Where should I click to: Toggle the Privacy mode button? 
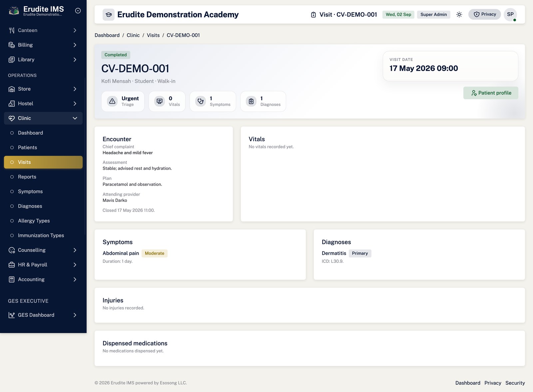[x=485, y=14]
